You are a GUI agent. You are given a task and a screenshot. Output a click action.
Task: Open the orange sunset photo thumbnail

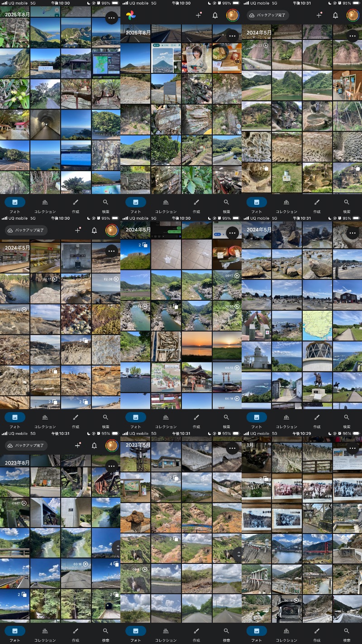coord(196,346)
